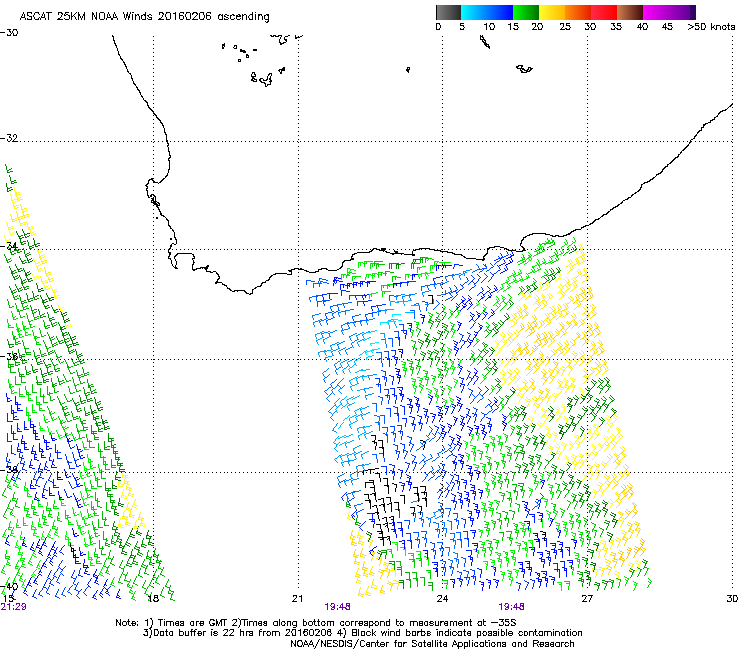740x650 pixels.
Task: Click the '-38' latitude axis label
Action: click(x=9, y=469)
